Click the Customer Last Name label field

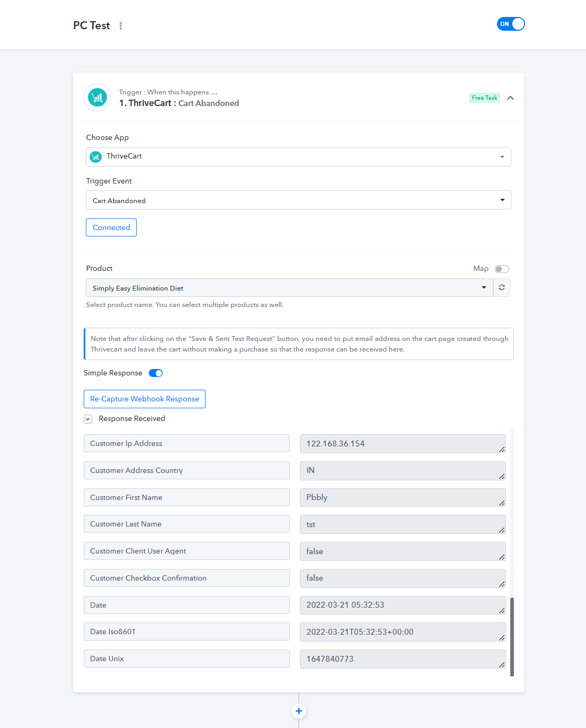pos(187,524)
